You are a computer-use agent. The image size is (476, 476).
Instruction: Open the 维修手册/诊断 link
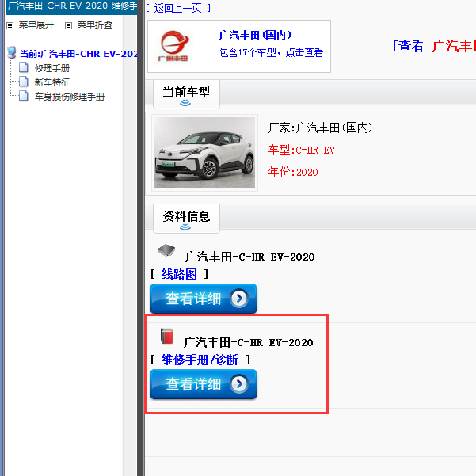[x=200, y=360]
